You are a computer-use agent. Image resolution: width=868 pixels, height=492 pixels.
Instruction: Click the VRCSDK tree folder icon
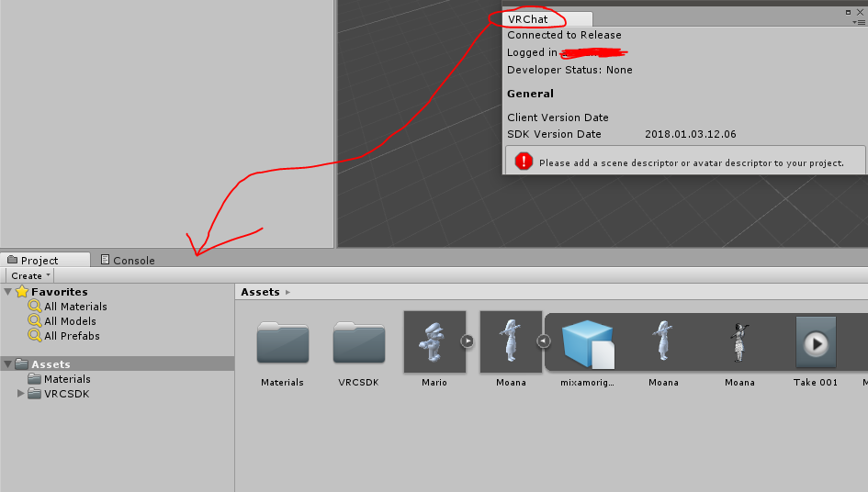(34, 394)
